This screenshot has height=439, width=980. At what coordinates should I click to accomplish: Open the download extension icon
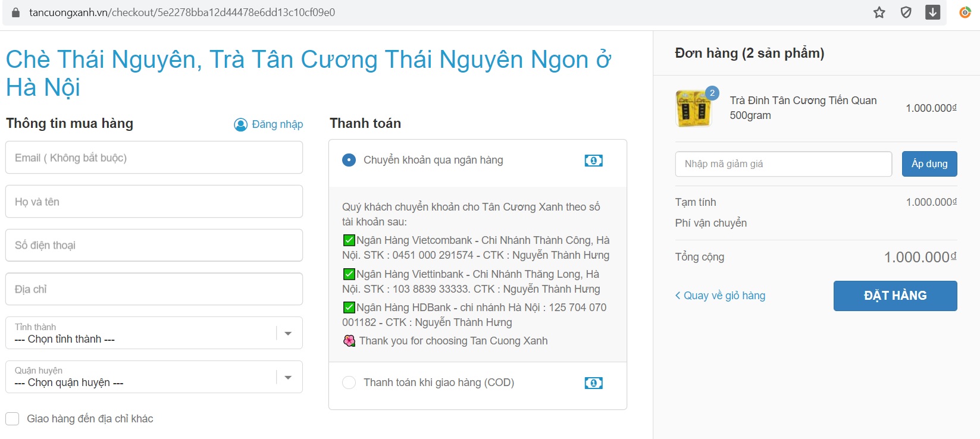[x=932, y=12]
